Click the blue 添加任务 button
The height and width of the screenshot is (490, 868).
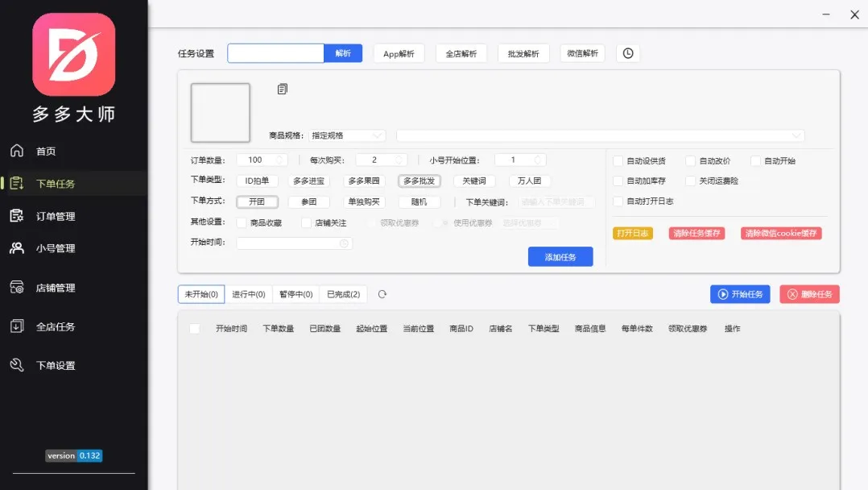tap(560, 257)
